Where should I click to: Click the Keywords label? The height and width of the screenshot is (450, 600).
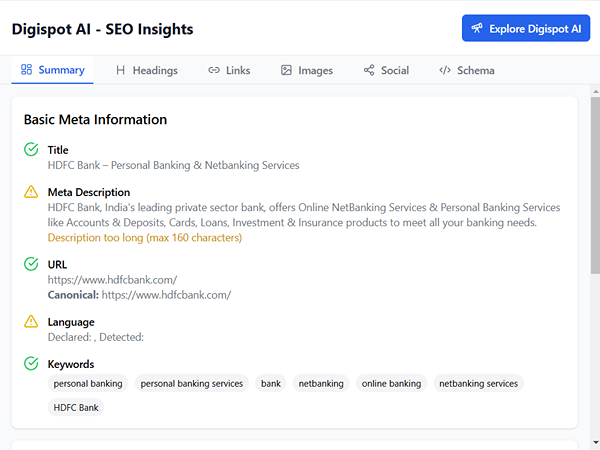tap(71, 364)
